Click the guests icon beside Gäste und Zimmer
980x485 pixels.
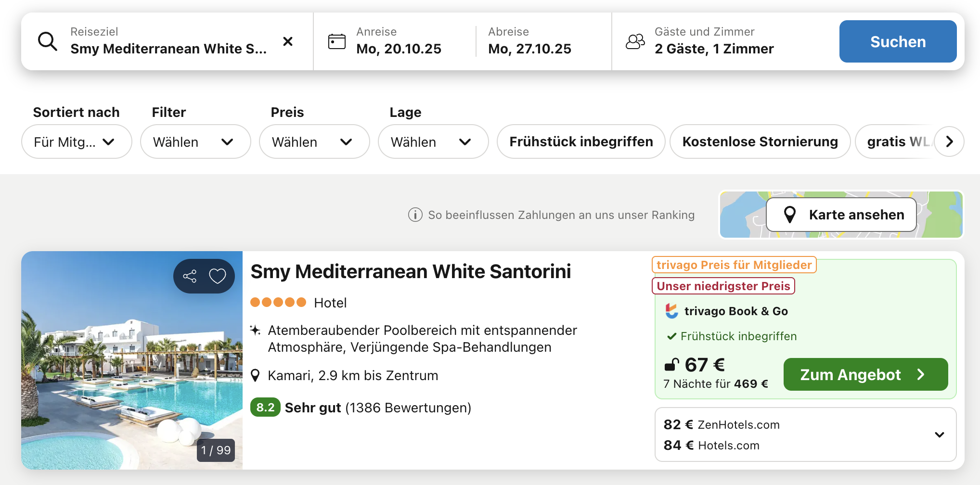coord(635,41)
